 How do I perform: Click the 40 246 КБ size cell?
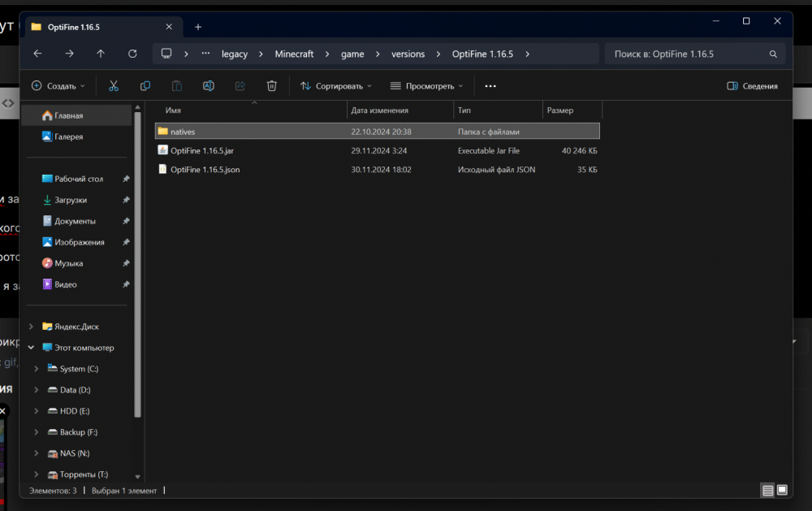tap(580, 151)
